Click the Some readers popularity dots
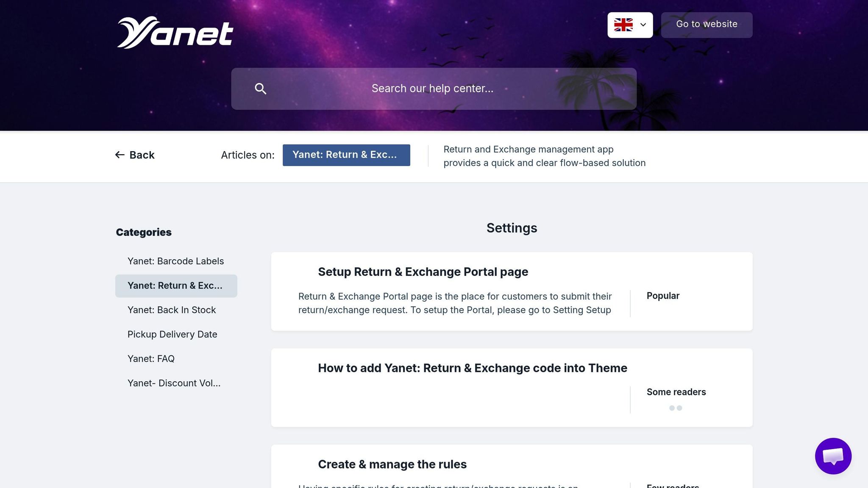This screenshot has width=868, height=488. [x=675, y=408]
